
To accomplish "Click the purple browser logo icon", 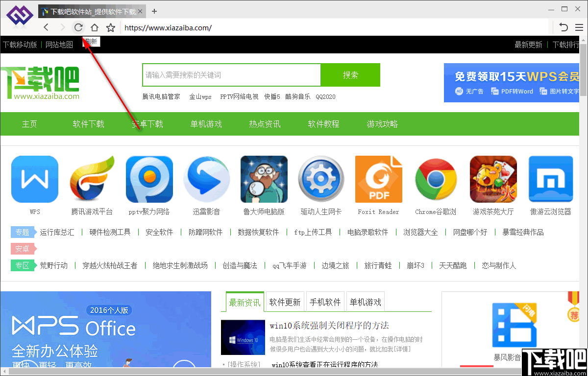I will click(20, 15).
